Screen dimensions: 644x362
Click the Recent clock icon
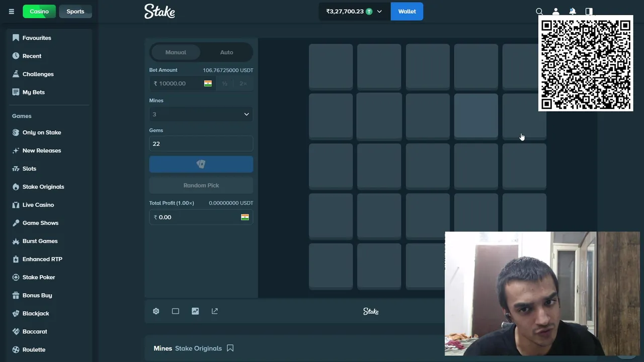(x=16, y=56)
